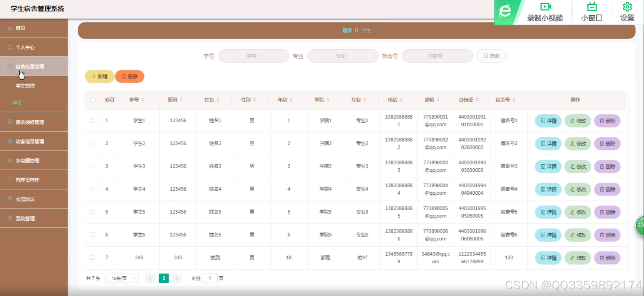
Task: Open the 设置 gear icon
Action: pyautogui.click(x=627, y=7)
